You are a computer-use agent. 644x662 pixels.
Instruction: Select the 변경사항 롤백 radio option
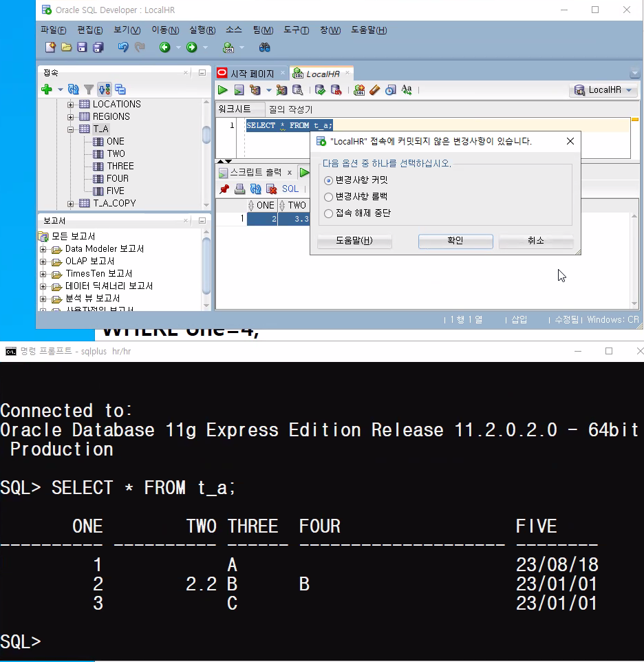pos(328,197)
